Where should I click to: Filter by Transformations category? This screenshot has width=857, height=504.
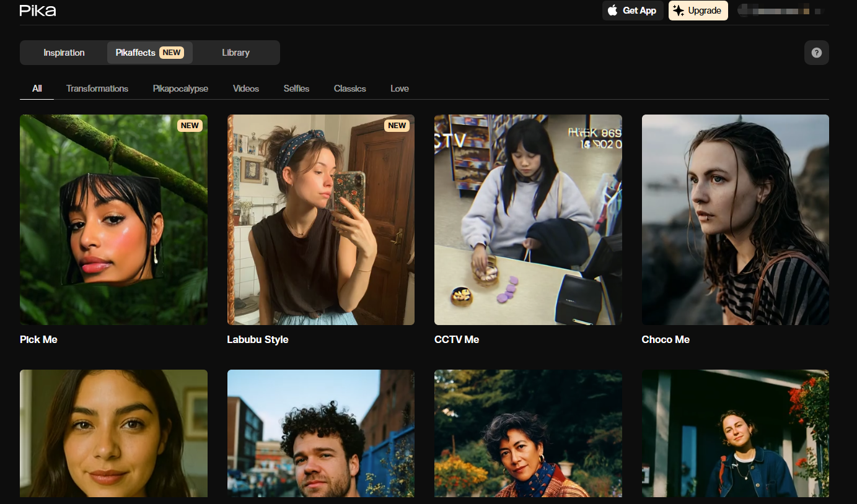[x=97, y=89]
